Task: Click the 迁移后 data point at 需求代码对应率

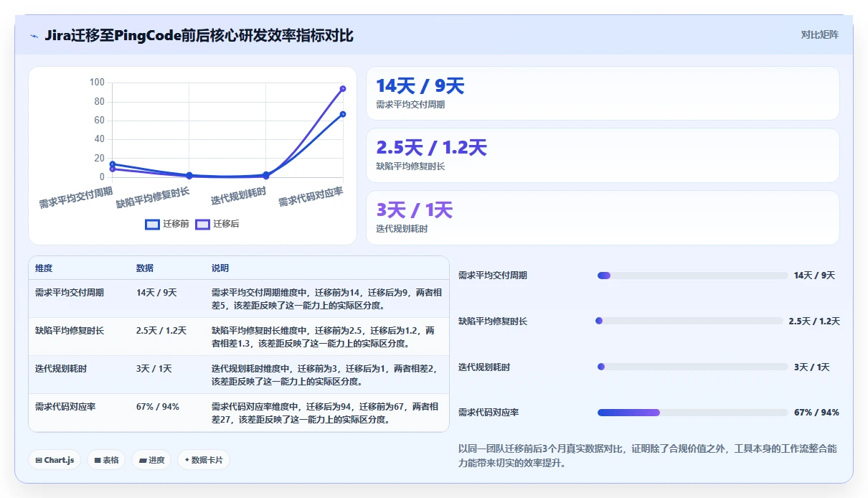Action: click(343, 89)
